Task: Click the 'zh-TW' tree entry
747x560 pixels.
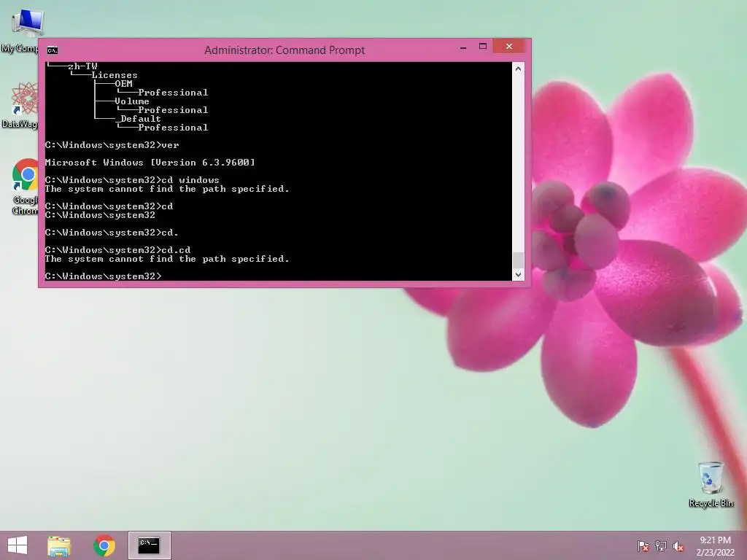Action: [82, 66]
